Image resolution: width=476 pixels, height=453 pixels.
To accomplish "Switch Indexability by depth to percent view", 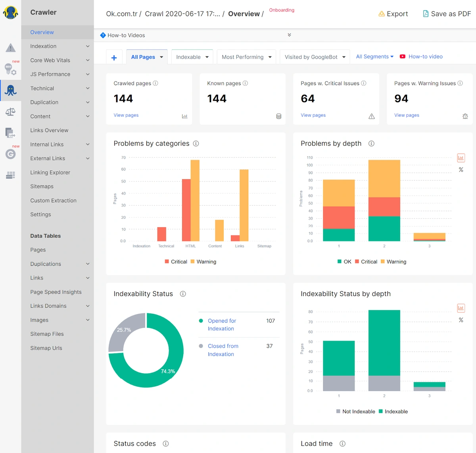I will point(461,320).
